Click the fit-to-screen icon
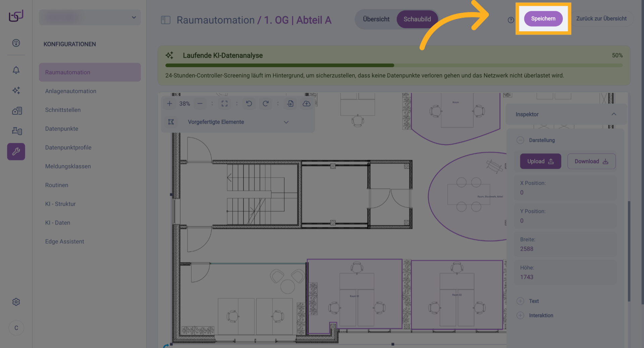The height and width of the screenshot is (348, 644). click(x=224, y=104)
